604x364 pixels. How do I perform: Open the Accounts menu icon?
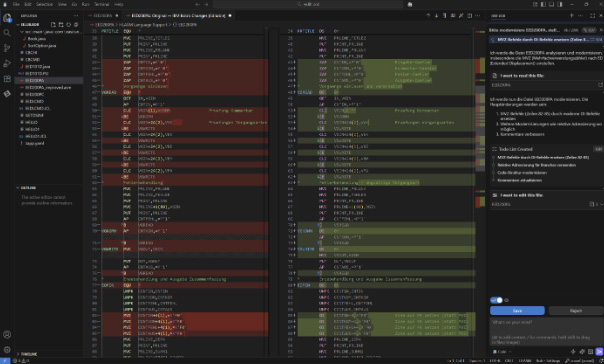(x=7, y=334)
